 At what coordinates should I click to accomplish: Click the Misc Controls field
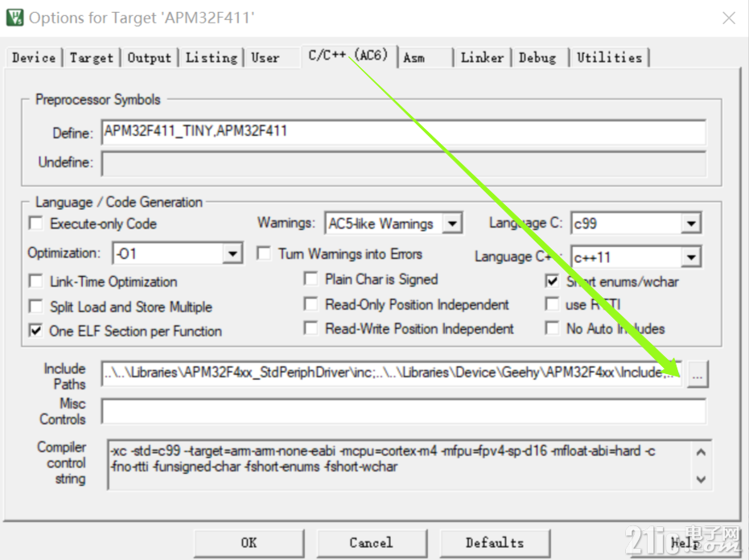pyautogui.click(x=403, y=411)
